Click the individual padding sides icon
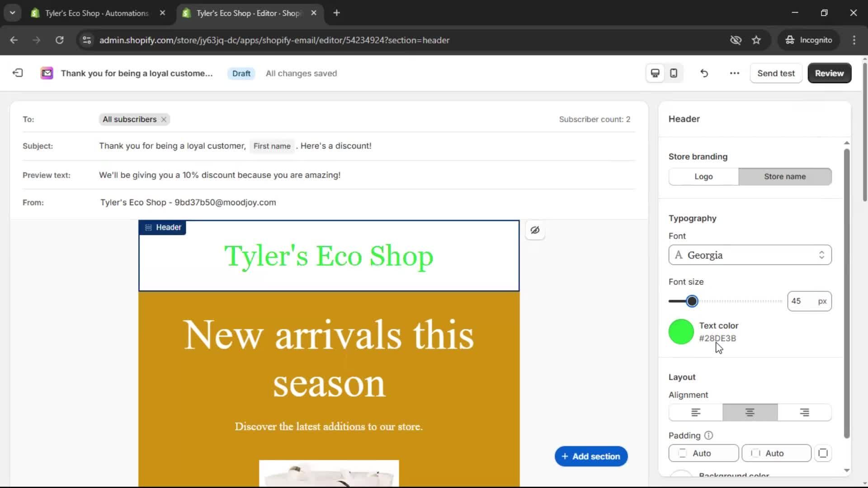 (x=823, y=453)
